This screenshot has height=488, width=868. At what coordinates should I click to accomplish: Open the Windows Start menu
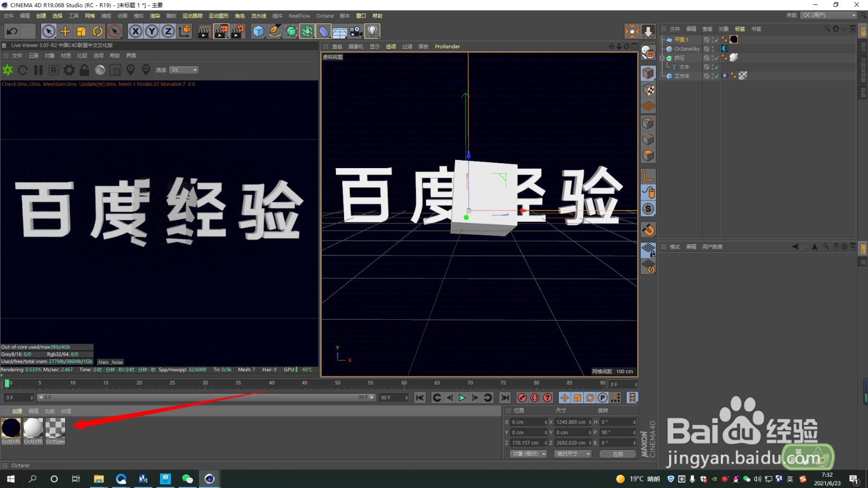11,479
